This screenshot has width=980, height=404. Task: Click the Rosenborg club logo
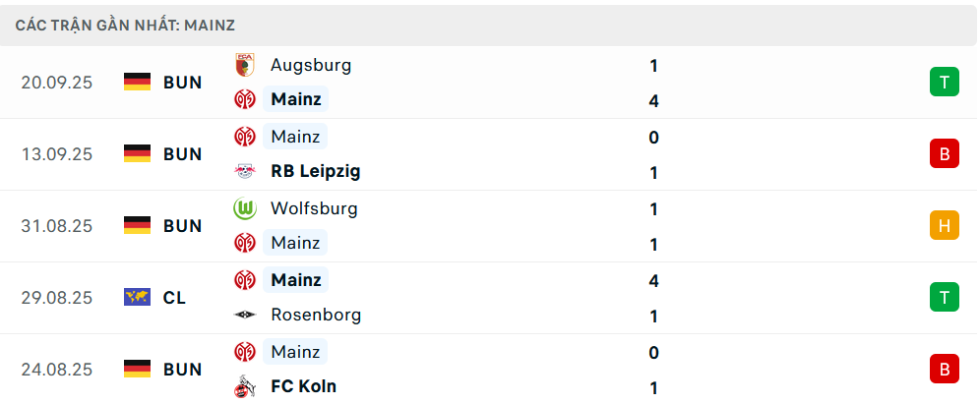coord(244,316)
